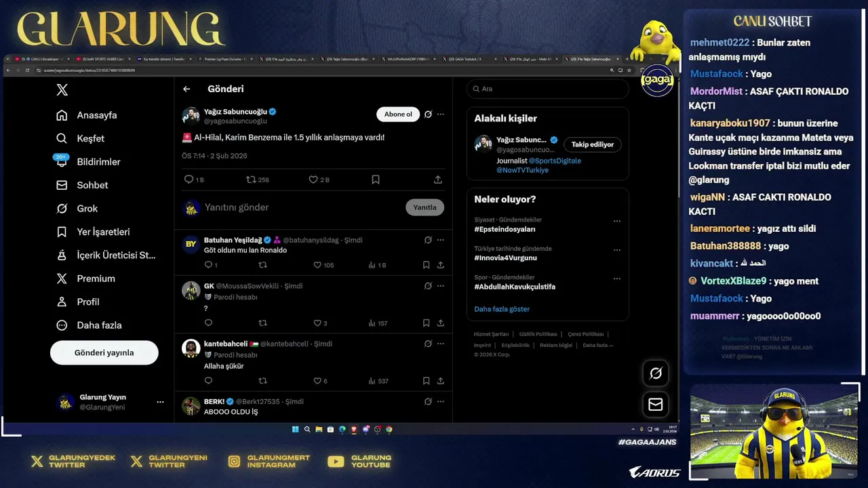Open floating Grok button at bottom right
Image resolution: width=868 pixels, height=488 pixels.
click(x=656, y=373)
